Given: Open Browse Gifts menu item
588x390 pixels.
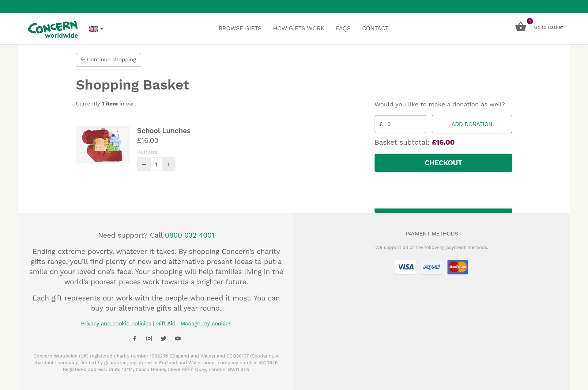Looking at the screenshot, I should (x=240, y=29).
